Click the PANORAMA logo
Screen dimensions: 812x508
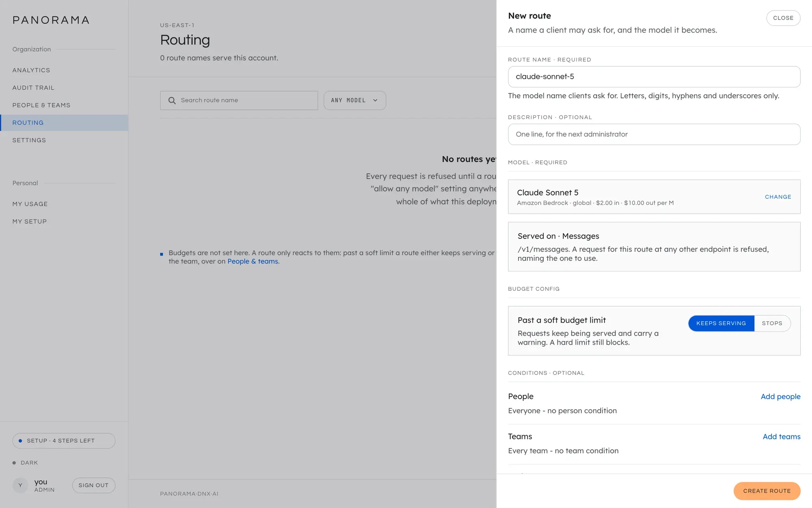tap(51, 20)
